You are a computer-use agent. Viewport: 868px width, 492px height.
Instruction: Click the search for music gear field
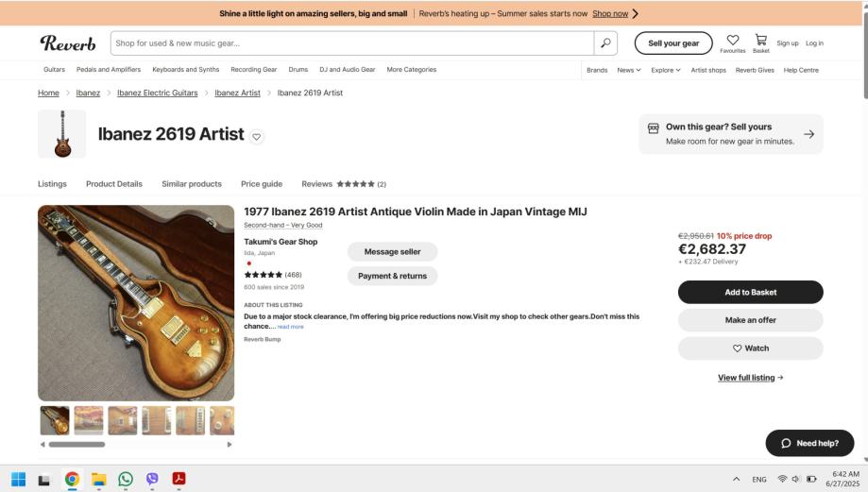point(349,42)
